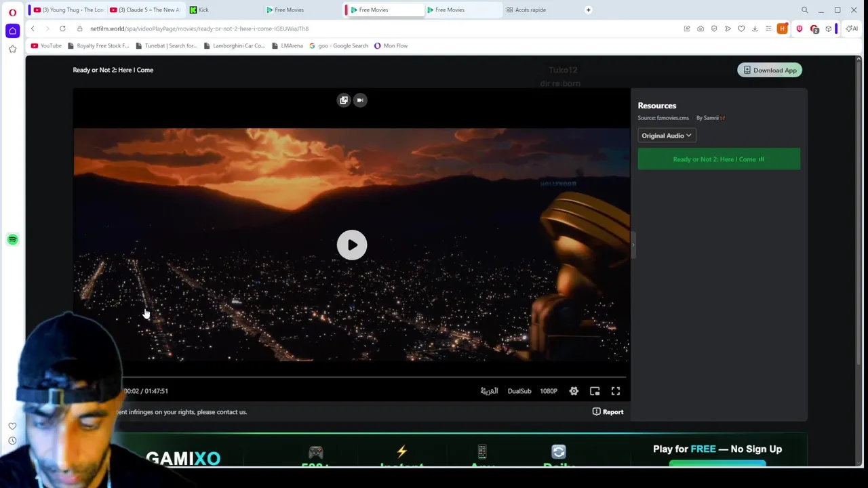The height and width of the screenshot is (488, 868).
Task: Click the Play for FREE ad text
Action: [x=717, y=449]
